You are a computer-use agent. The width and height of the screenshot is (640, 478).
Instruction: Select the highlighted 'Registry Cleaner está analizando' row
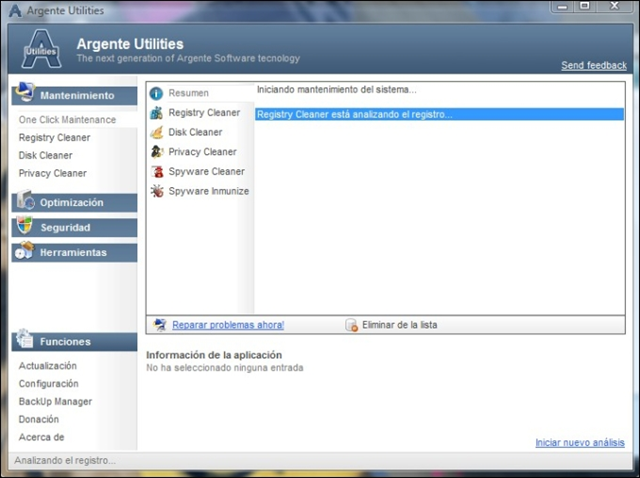tap(440, 114)
